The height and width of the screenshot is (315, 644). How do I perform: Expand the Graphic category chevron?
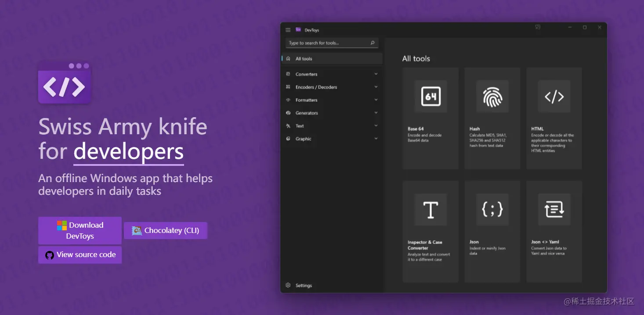[x=376, y=139]
